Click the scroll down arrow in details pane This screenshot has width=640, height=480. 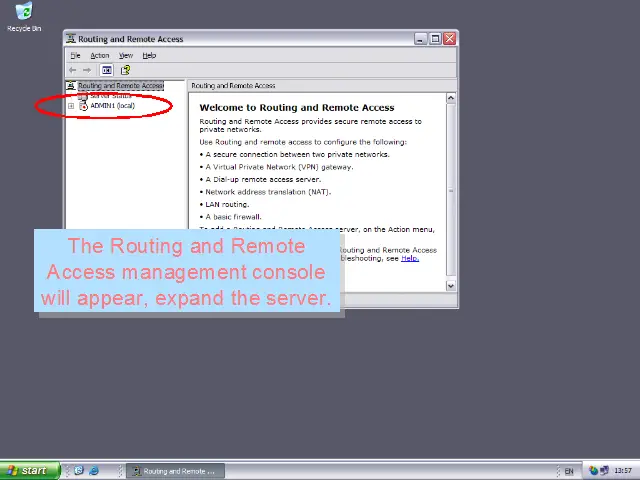pyautogui.click(x=451, y=286)
